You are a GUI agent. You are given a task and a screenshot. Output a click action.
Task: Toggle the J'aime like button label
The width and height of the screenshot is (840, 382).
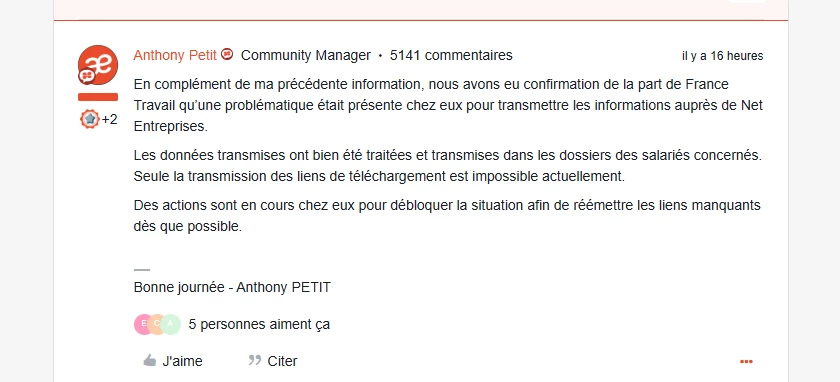point(183,362)
